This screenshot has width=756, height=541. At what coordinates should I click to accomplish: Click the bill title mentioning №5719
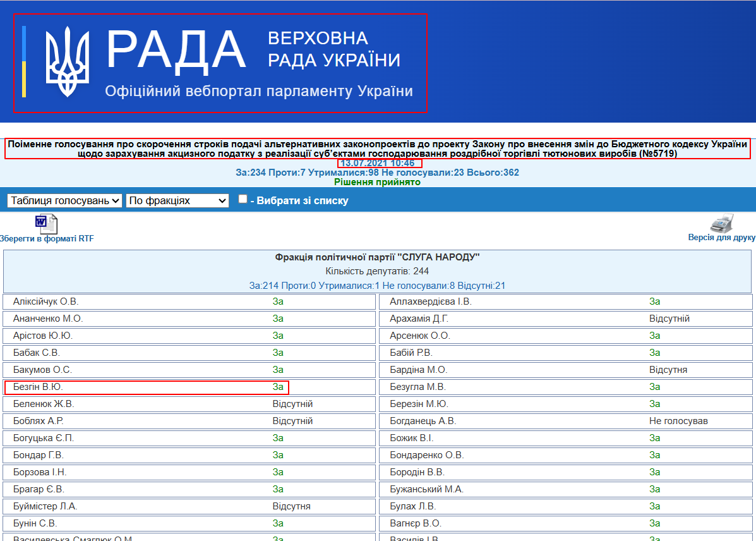[x=378, y=149]
